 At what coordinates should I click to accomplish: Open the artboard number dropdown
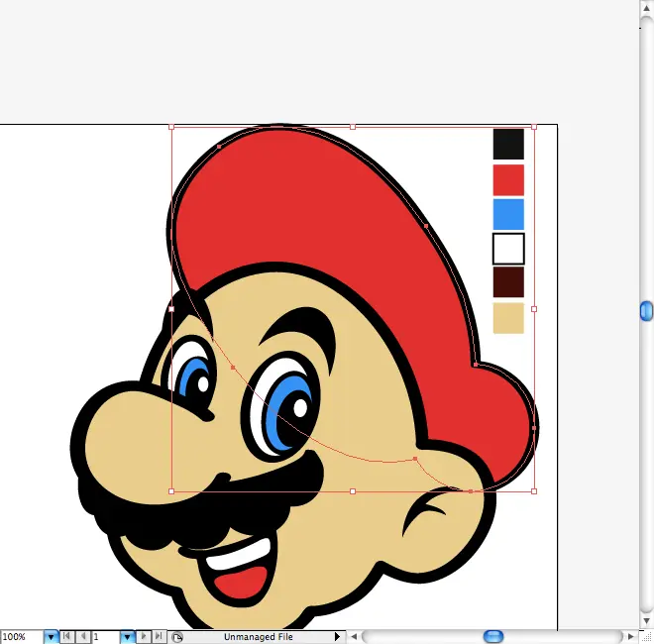point(127,637)
